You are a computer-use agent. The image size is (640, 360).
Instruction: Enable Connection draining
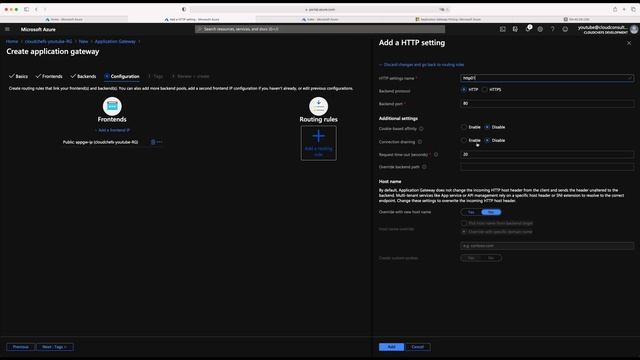pyautogui.click(x=464, y=140)
